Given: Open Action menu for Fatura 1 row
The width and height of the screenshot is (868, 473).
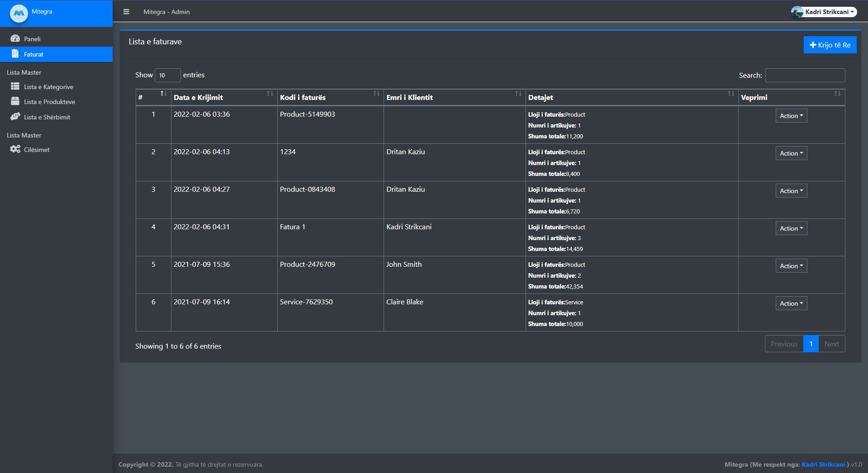Looking at the screenshot, I should 791,228.
